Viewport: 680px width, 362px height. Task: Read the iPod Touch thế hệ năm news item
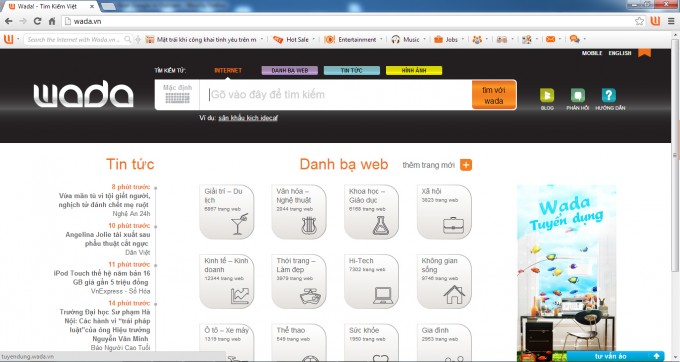(101, 277)
